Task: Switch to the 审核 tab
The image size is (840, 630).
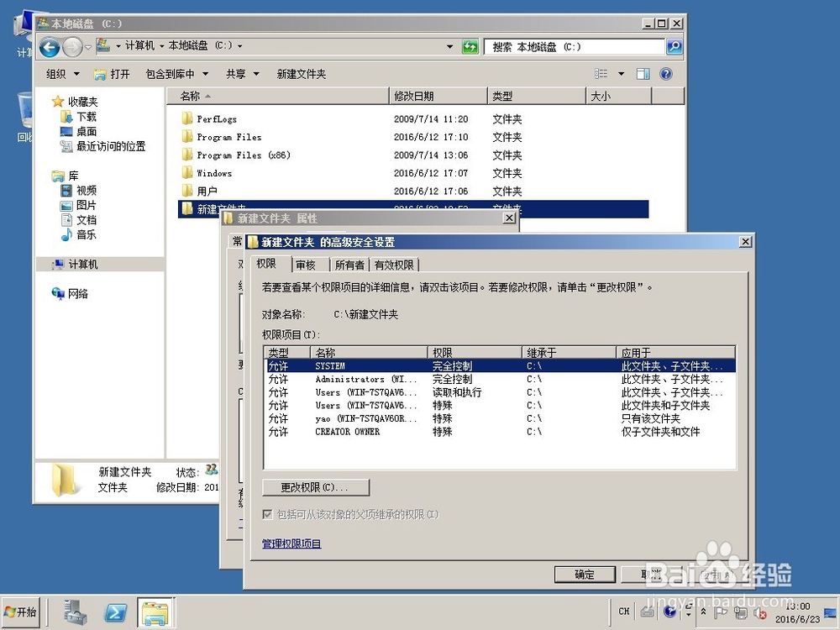Action: click(307, 264)
